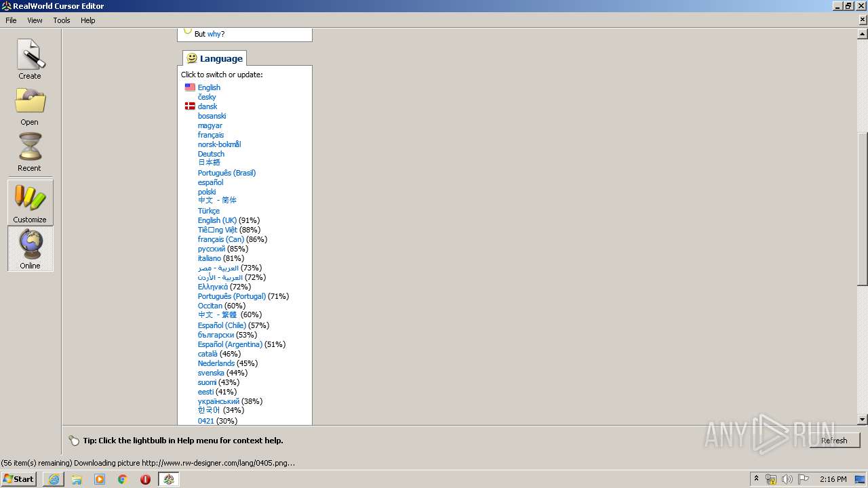Click the RealWorld Cursor Editor taskbar button
This screenshot has width=868, height=488.
coord(169,479)
